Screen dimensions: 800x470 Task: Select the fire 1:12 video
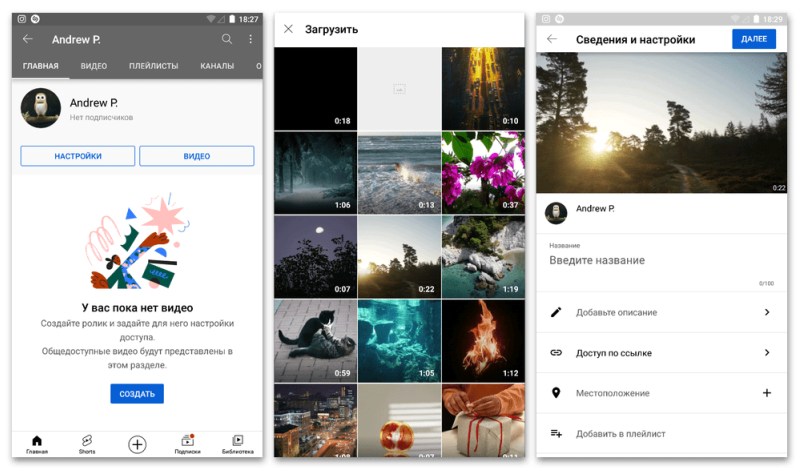(483, 341)
